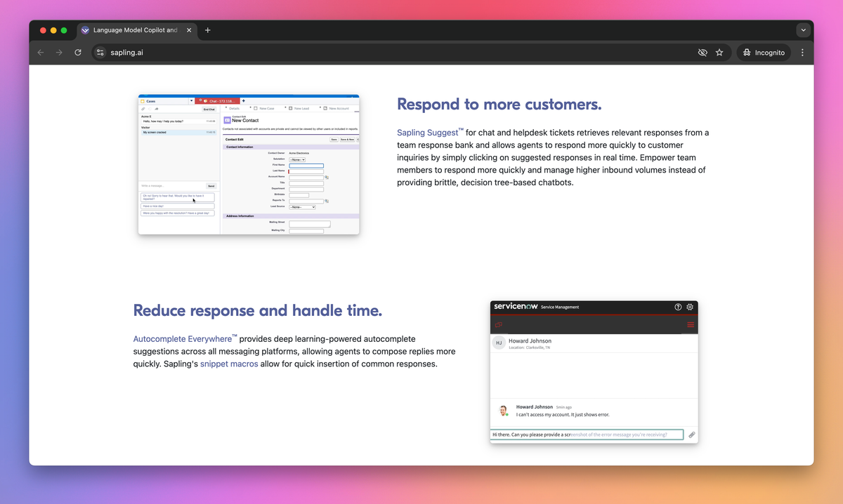Click the browser forward arrow

pyautogui.click(x=59, y=53)
